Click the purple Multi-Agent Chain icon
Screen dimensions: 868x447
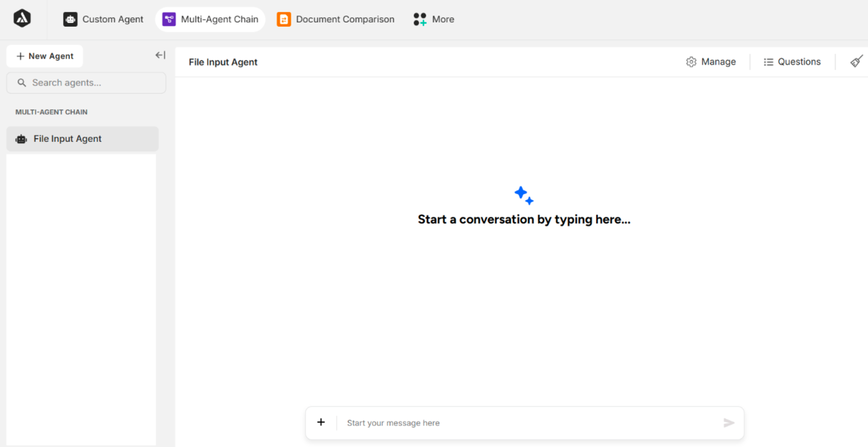pyautogui.click(x=169, y=19)
